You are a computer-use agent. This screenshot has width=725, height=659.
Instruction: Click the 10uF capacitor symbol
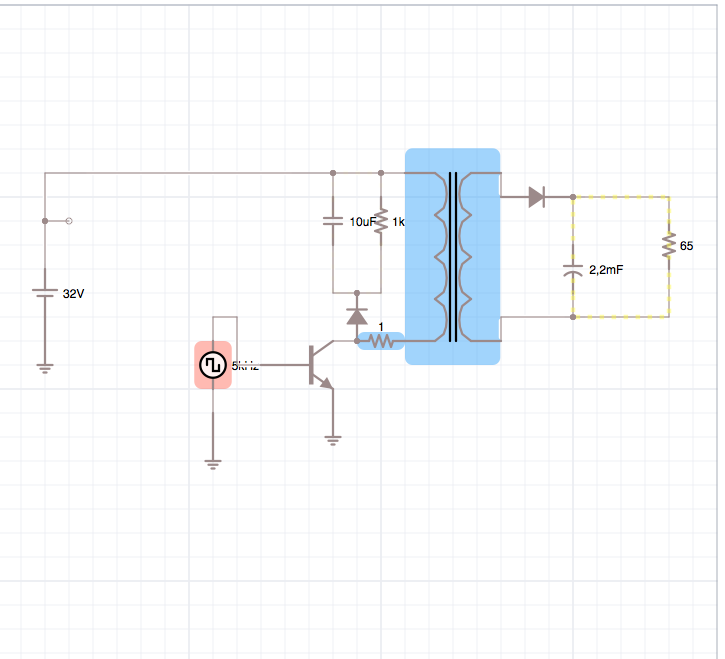click(333, 221)
